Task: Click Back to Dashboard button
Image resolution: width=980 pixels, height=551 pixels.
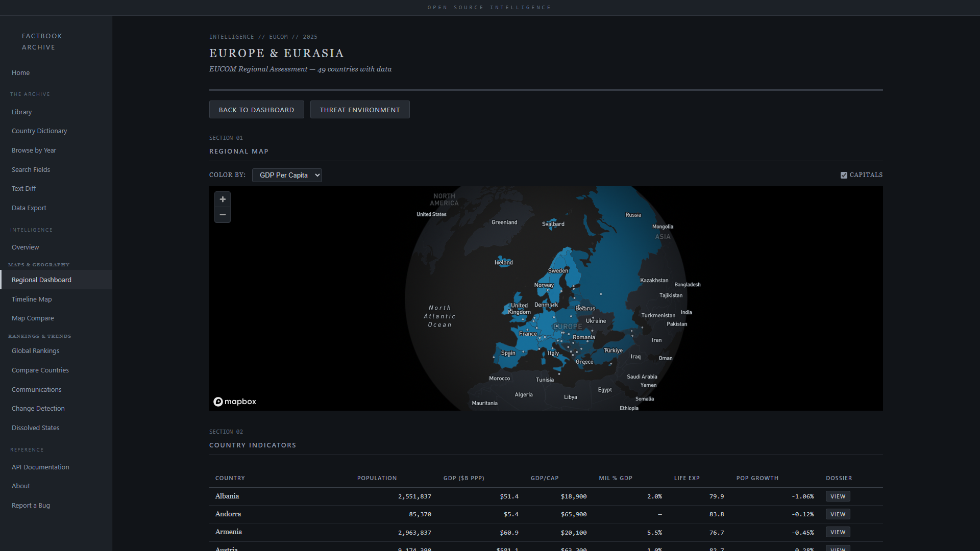Action: (256, 110)
